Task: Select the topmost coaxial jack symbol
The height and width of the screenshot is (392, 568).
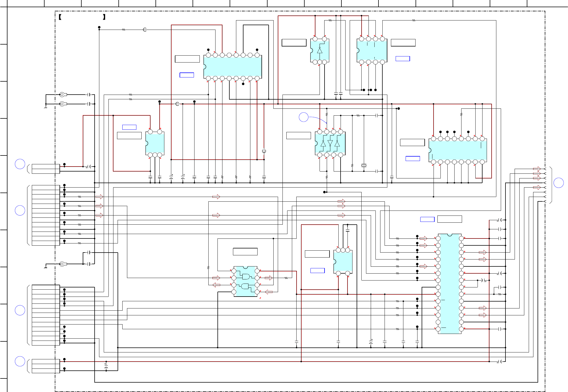Action: coord(63,95)
